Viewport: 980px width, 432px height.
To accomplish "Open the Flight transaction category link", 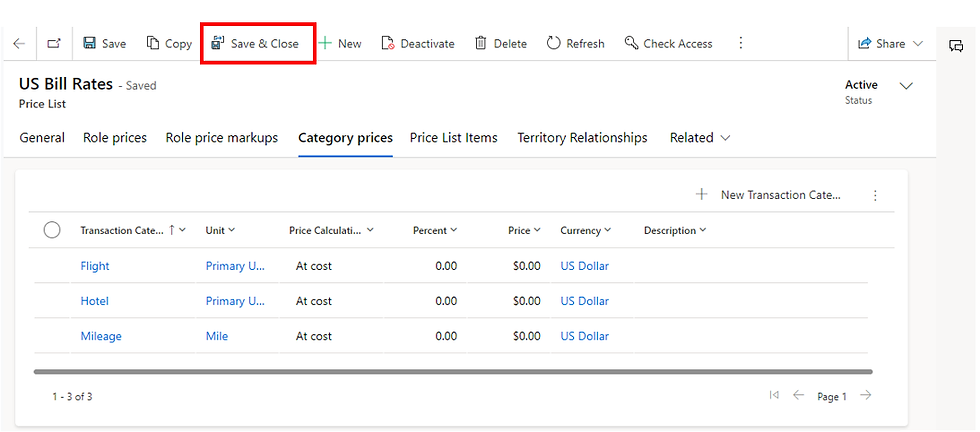I will point(95,266).
